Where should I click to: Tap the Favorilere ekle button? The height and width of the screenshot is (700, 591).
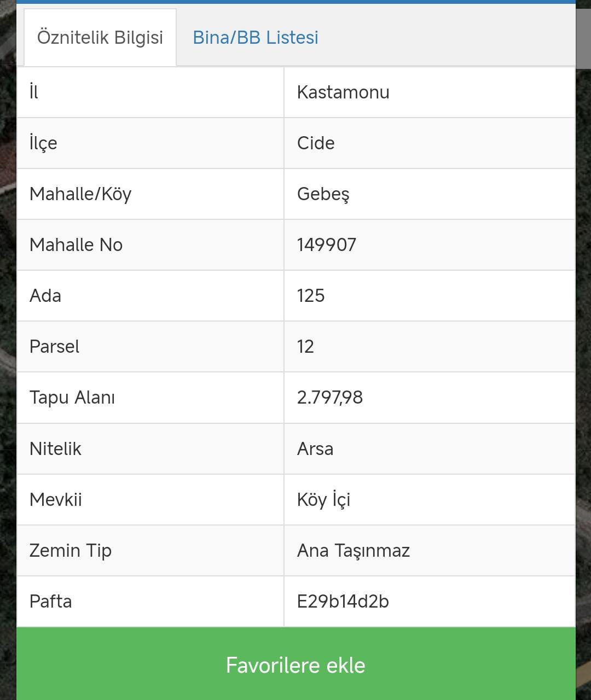(296, 664)
